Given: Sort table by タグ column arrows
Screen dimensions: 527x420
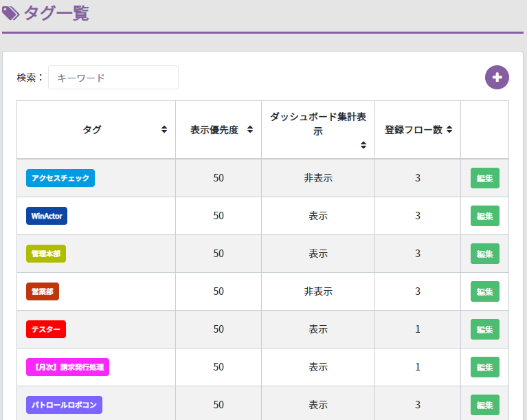Looking at the screenshot, I should 164,129.
